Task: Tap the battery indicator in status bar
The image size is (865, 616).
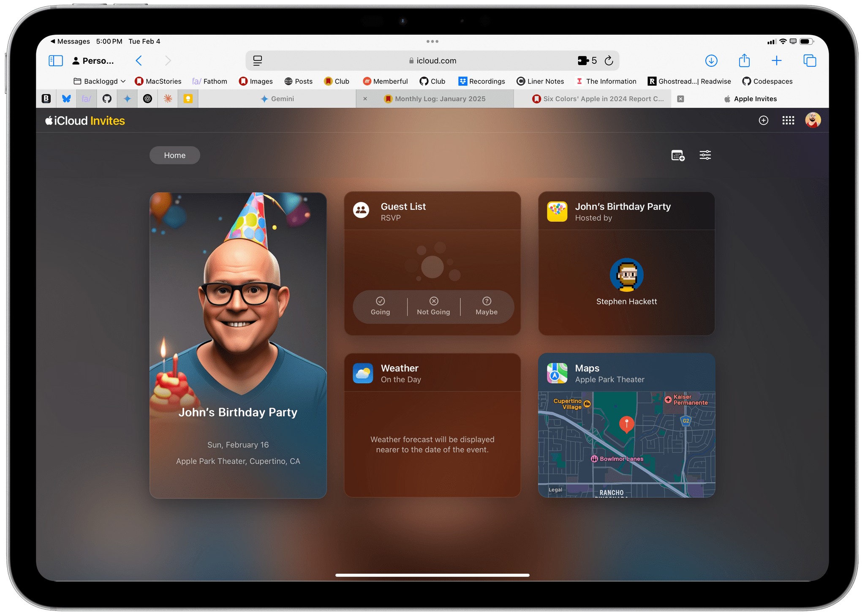Action: 806,41
